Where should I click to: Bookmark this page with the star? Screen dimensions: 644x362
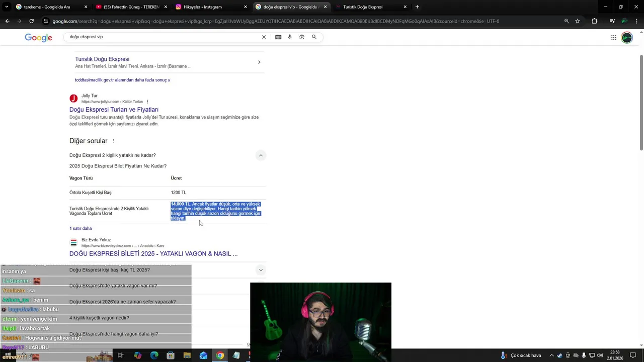tap(578, 21)
